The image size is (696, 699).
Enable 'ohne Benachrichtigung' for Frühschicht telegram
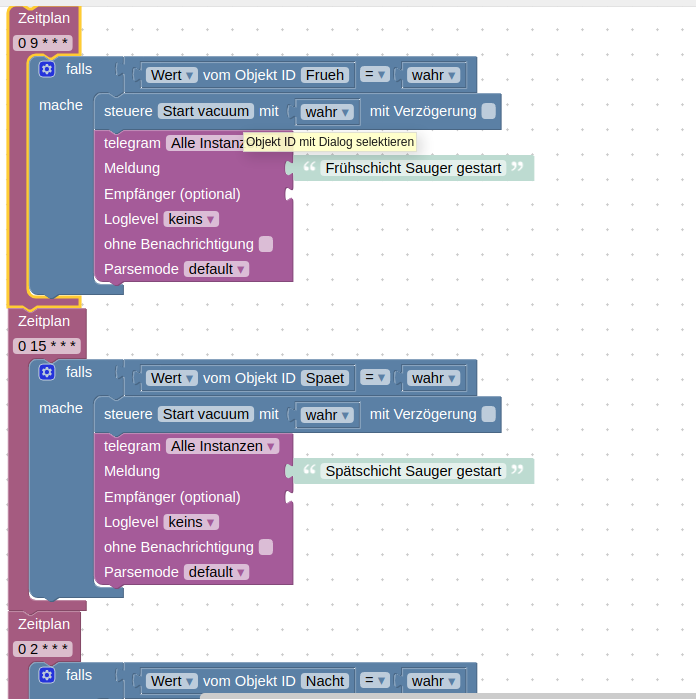[266, 244]
